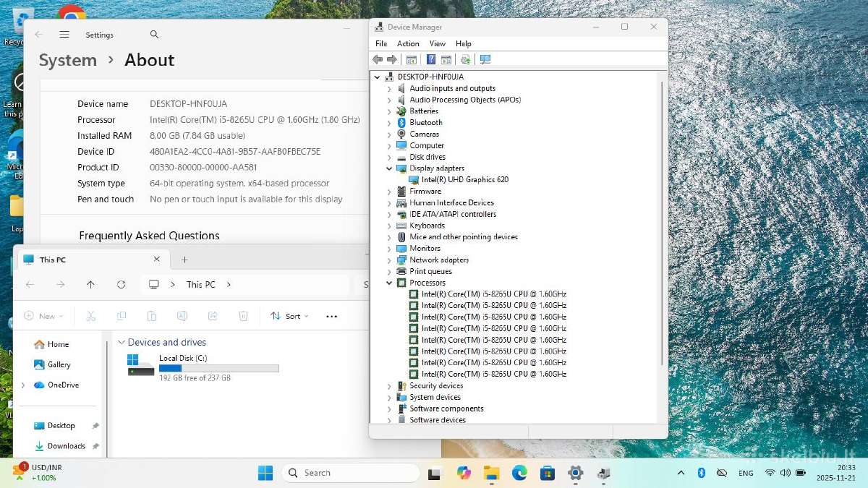The width and height of the screenshot is (868, 488).
Task: Open the Action menu in Device Manager
Action: (x=408, y=43)
